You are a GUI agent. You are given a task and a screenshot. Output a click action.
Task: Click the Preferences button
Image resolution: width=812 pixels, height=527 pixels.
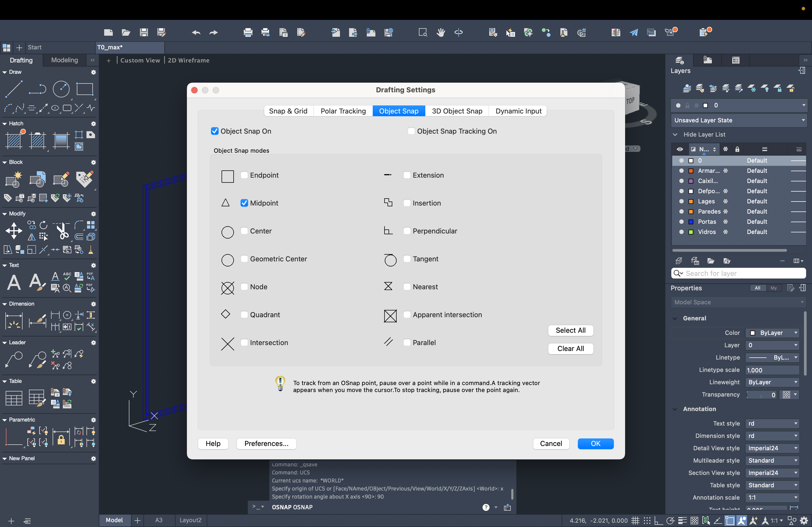click(x=266, y=444)
